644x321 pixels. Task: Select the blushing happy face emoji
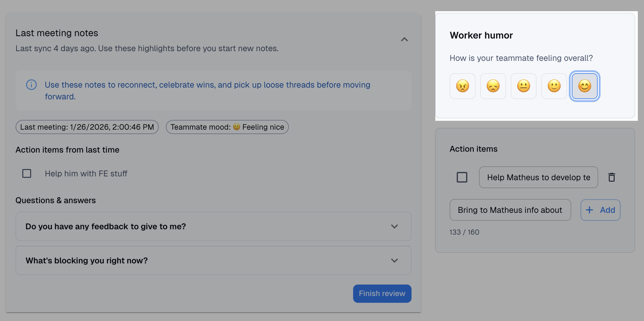[x=584, y=86]
